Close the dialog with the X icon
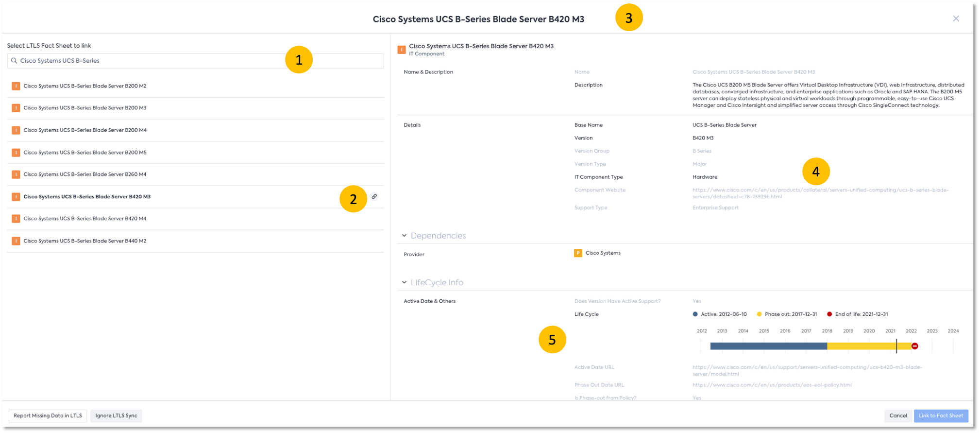 (956, 18)
